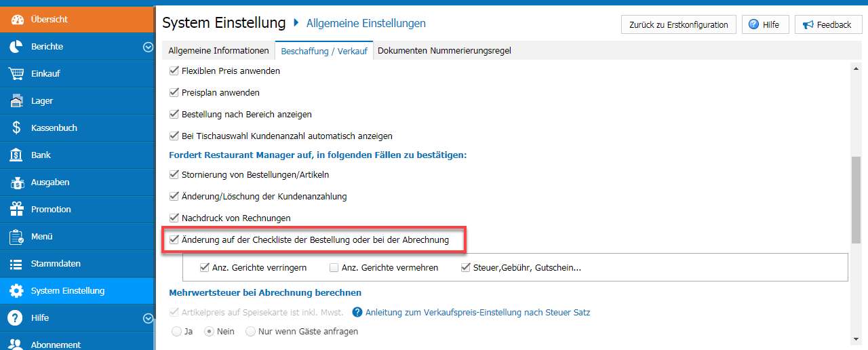Click Zurück zu Erstkonfiguration button

[678, 24]
